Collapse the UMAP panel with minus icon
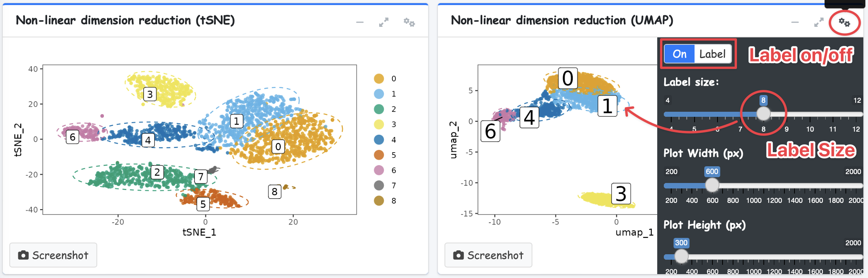This screenshot has height=278, width=868. point(795,22)
